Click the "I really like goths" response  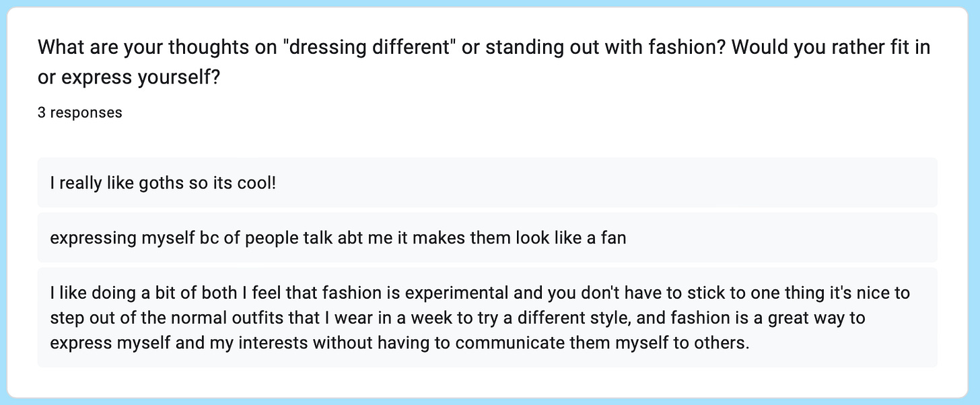pyautogui.click(x=487, y=183)
